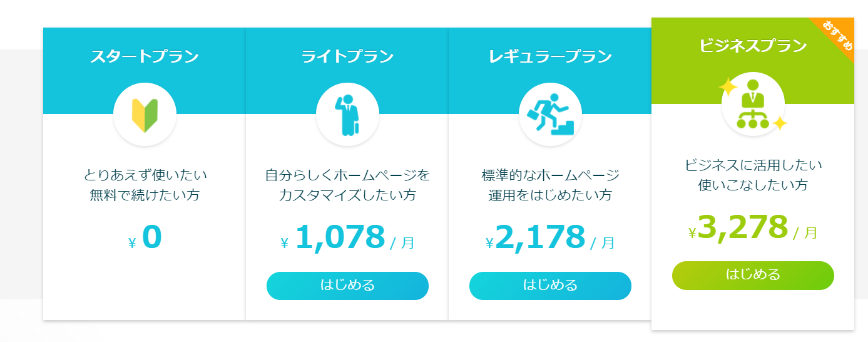Click the businessman with briefcase icon
Screen dimensions: 868x342
click(347, 115)
